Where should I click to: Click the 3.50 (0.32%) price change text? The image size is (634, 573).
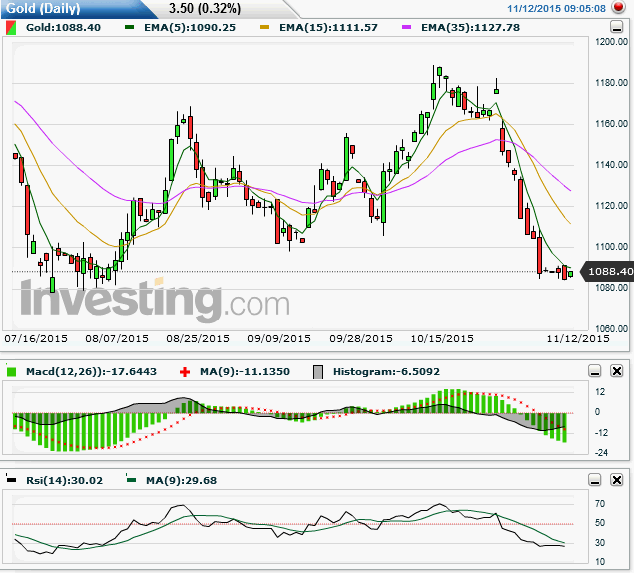[x=205, y=8]
